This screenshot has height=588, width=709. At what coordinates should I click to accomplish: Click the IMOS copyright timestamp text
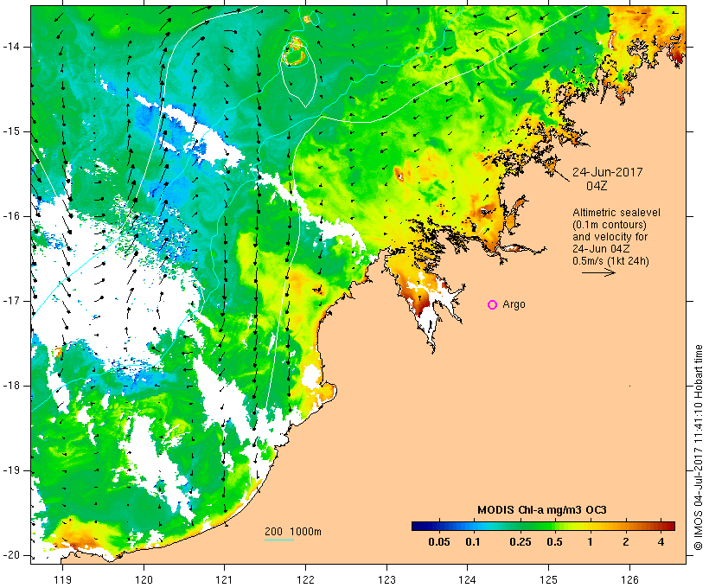tap(698, 447)
